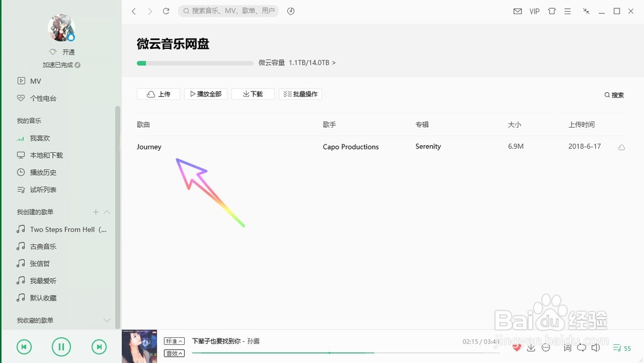
Task: Open album Serenity
Action: (x=428, y=146)
